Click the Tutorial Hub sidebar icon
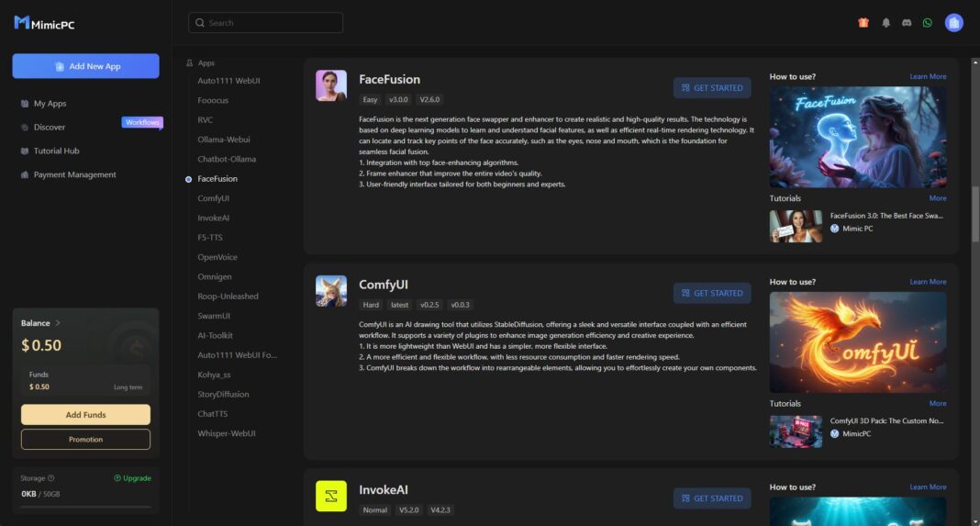980x526 pixels. [25, 151]
